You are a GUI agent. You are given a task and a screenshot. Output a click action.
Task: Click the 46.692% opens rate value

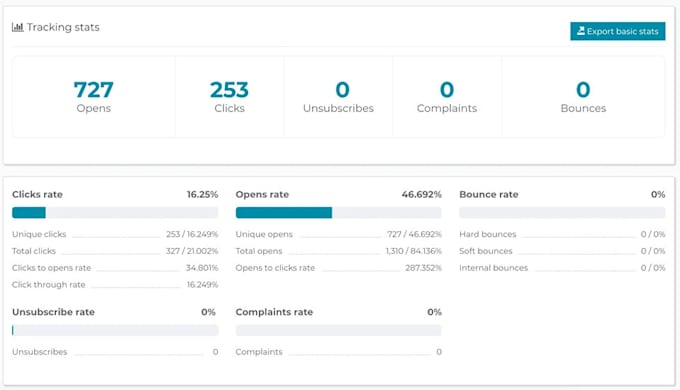(422, 194)
